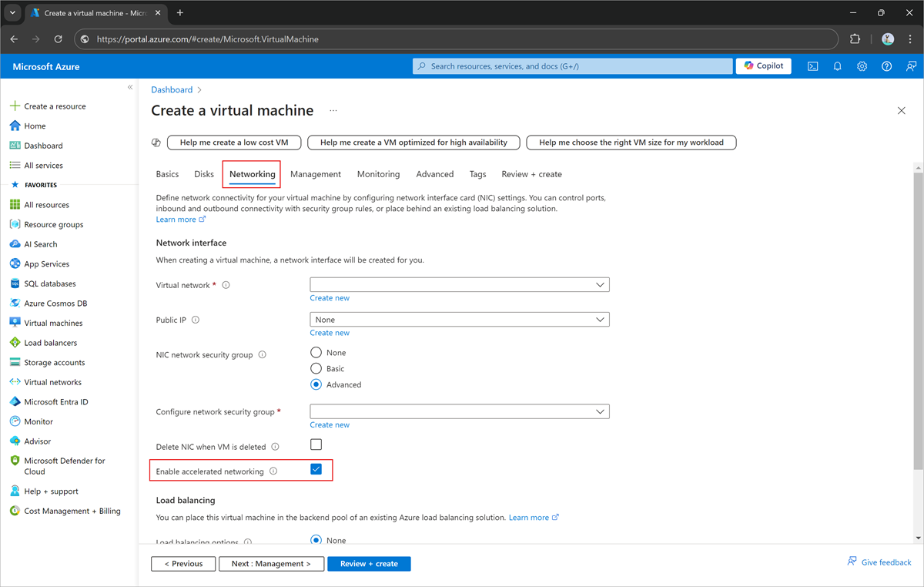
Task: Select Basic NIC network security group
Action: tap(316, 369)
